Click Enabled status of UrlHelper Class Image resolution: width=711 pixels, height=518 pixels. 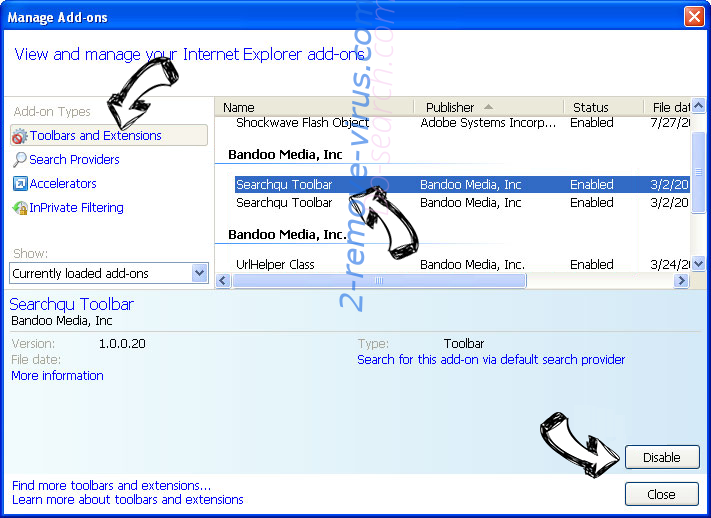coord(592,264)
